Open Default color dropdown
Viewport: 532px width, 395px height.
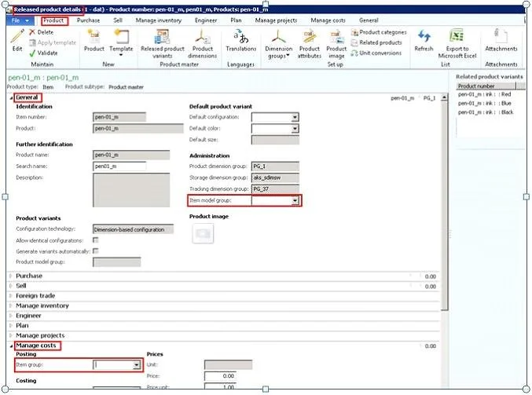pyautogui.click(x=295, y=129)
